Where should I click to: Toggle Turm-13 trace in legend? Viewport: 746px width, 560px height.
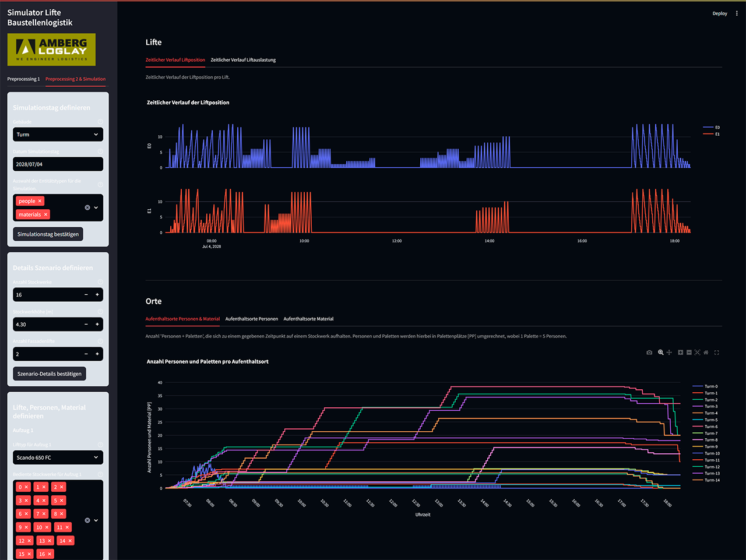click(706, 473)
